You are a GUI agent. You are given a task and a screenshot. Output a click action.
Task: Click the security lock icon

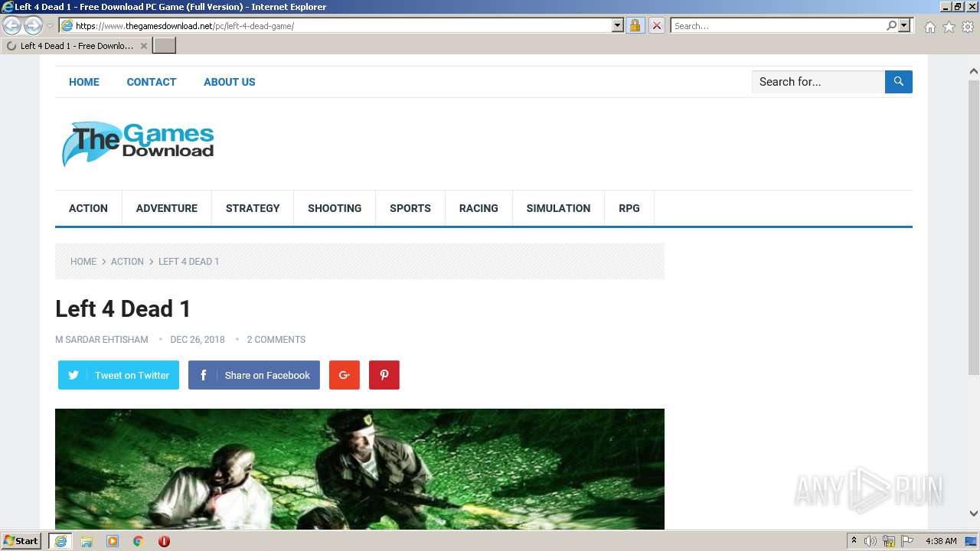click(x=635, y=26)
